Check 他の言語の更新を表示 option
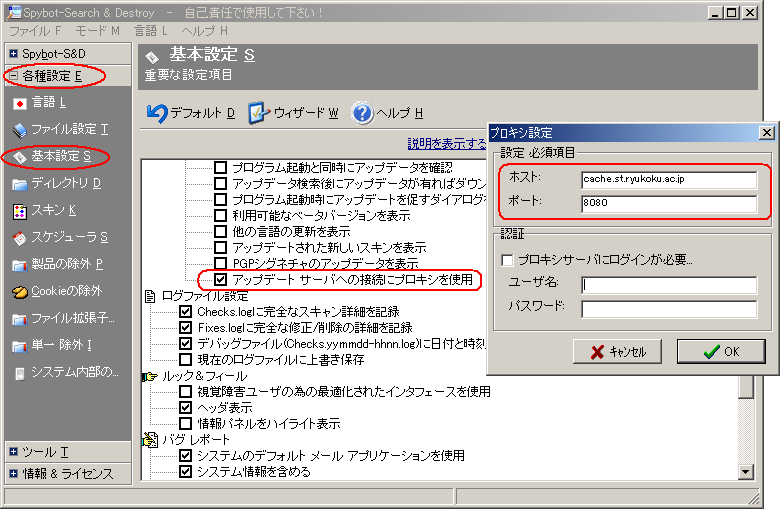Viewport: 781px width, 509px height. (220, 232)
